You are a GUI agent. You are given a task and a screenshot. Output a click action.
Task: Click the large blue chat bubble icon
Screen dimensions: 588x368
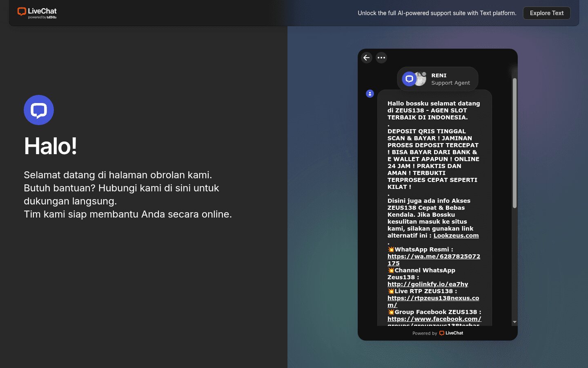pyautogui.click(x=39, y=110)
